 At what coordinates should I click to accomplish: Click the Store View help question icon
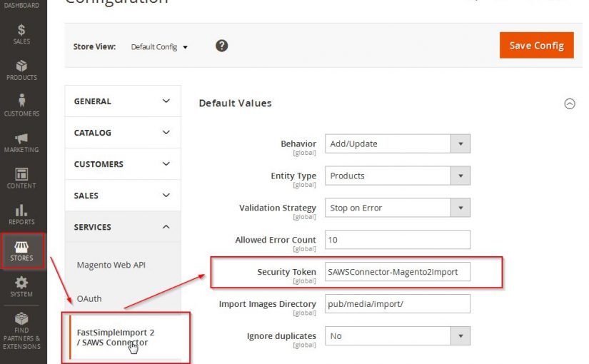pyautogui.click(x=222, y=46)
